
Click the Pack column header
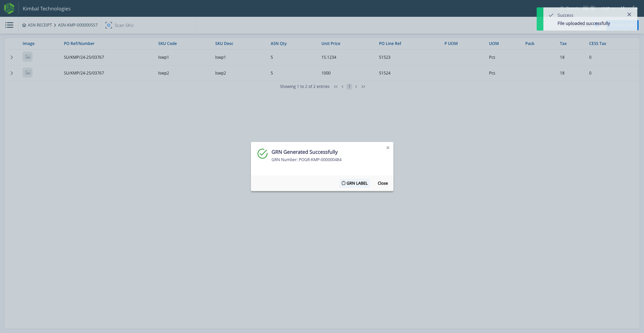[x=530, y=44]
